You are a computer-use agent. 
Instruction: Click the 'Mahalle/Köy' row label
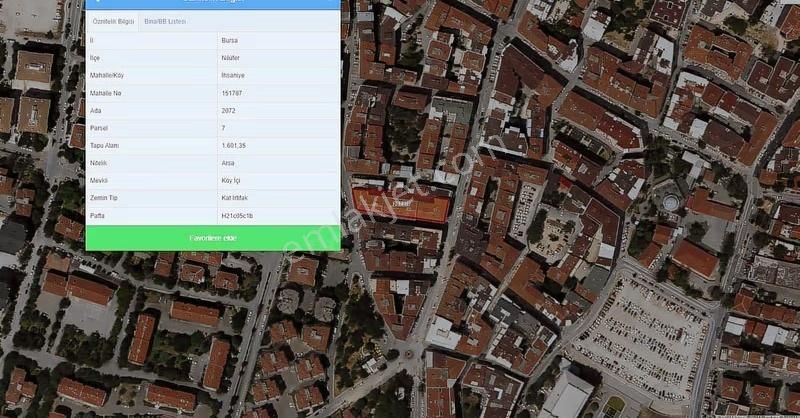point(107,76)
